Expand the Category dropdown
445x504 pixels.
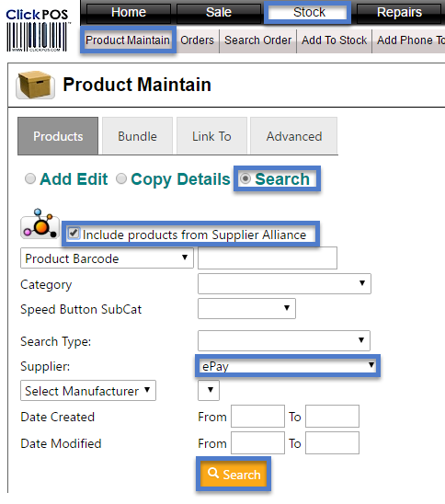click(x=284, y=284)
